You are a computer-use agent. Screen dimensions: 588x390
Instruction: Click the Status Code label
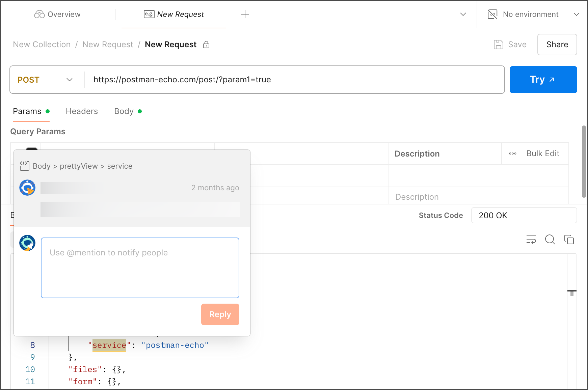coord(441,215)
